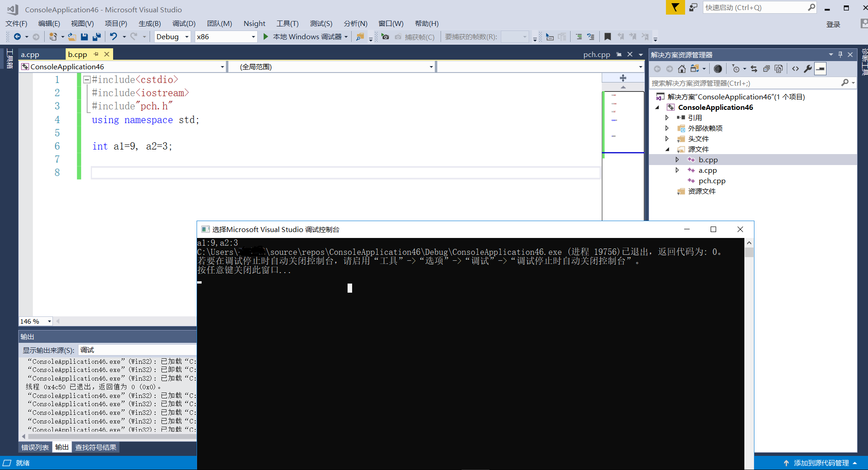Open Properties via the wrench icon

point(808,68)
